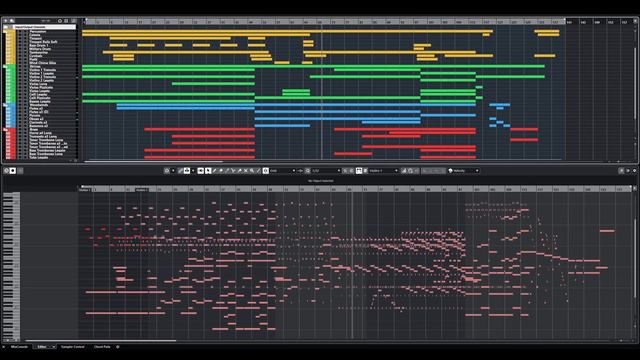Click the piano keyboard in key editor
Screen dimensions: 640x360
click(x=11, y=266)
